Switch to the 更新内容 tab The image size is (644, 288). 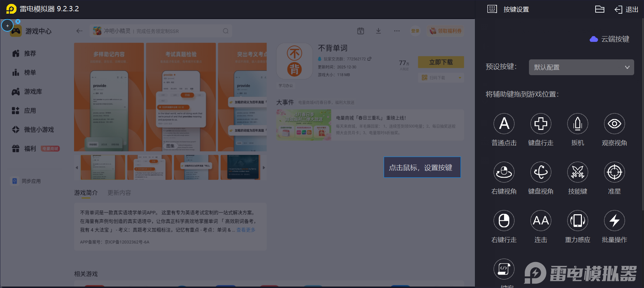pos(119,193)
